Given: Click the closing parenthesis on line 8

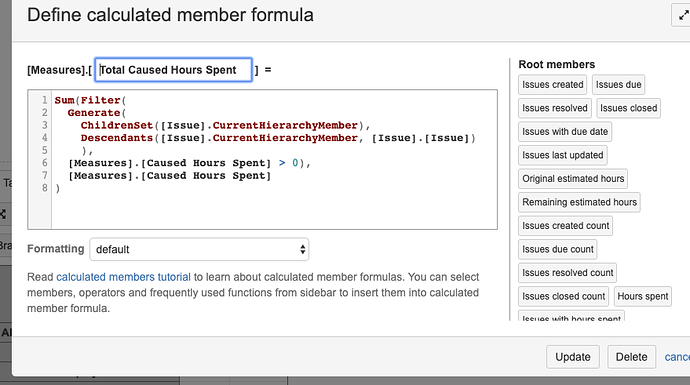Looking at the screenshot, I should tap(57, 188).
